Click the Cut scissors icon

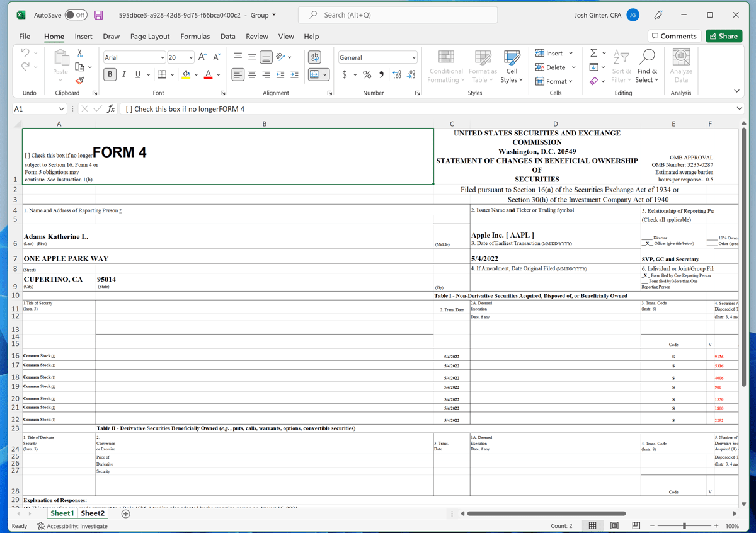coord(80,54)
